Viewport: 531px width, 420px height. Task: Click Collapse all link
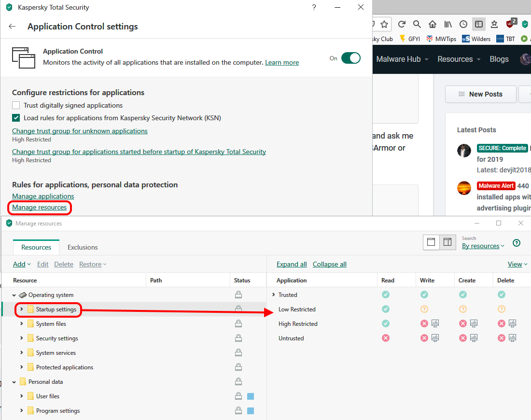tap(330, 264)
